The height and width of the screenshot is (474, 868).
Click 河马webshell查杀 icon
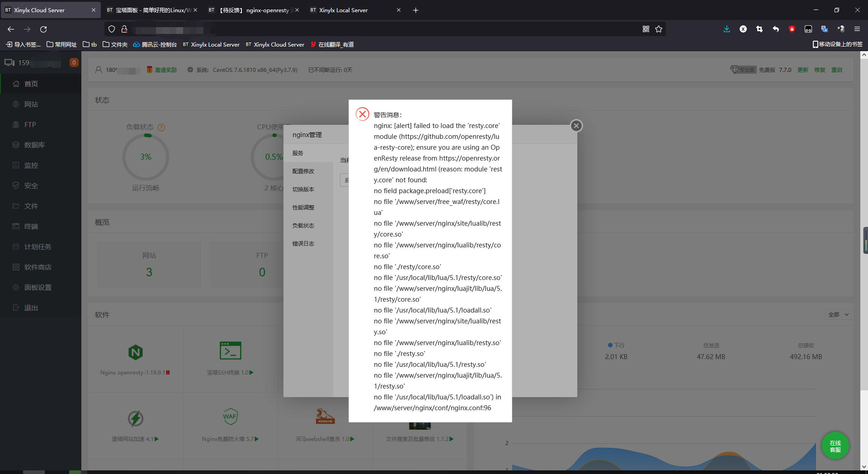[325, 416]
